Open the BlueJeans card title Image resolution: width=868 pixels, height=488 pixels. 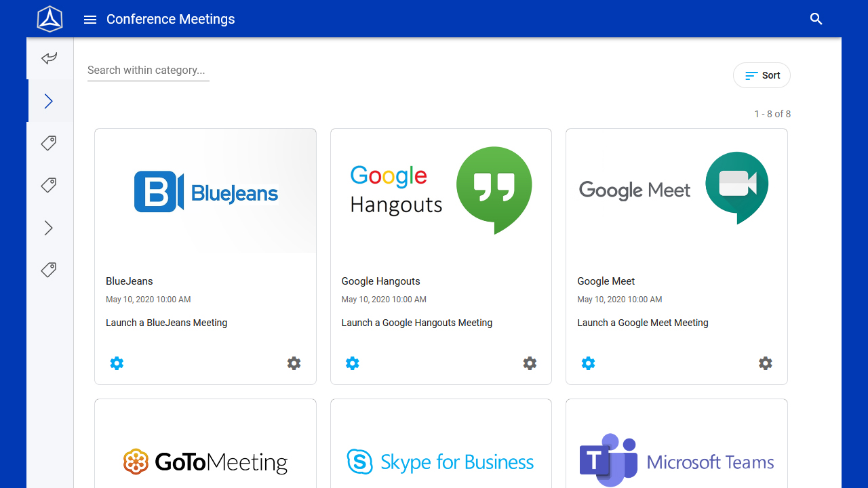click(x=130, y=281)
